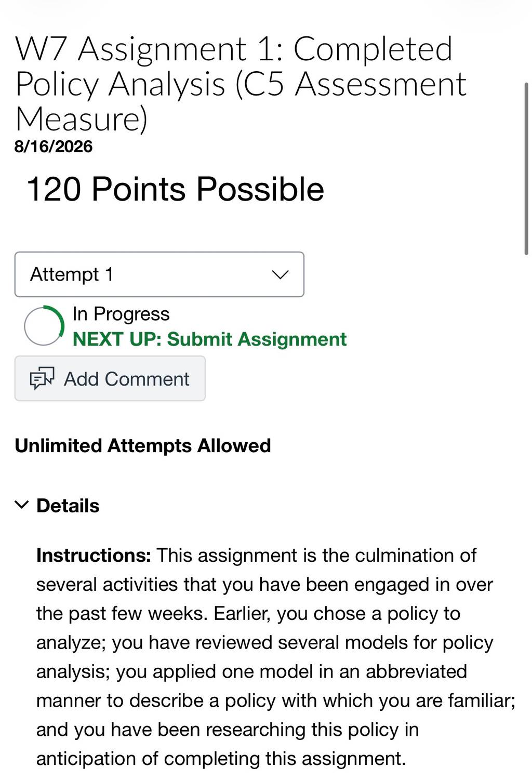Click the speech bubble comment icon
532x780 pixels.
(x=42, y=379)
